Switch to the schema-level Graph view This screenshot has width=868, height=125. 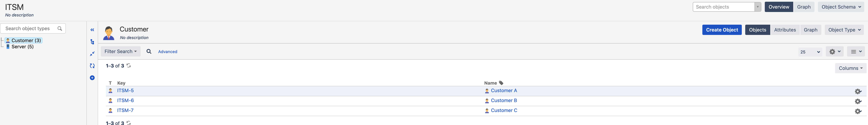(804, 7)
